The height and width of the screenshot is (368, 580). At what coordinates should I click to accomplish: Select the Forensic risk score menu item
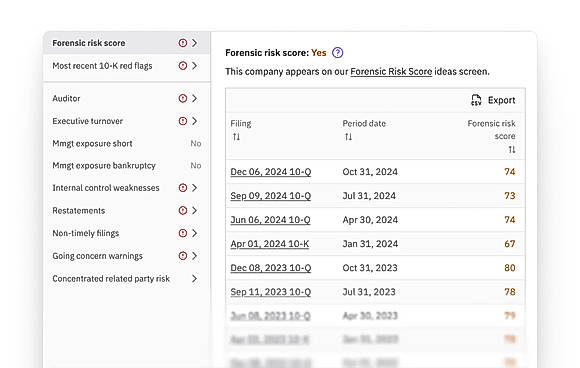click(127, 43)
